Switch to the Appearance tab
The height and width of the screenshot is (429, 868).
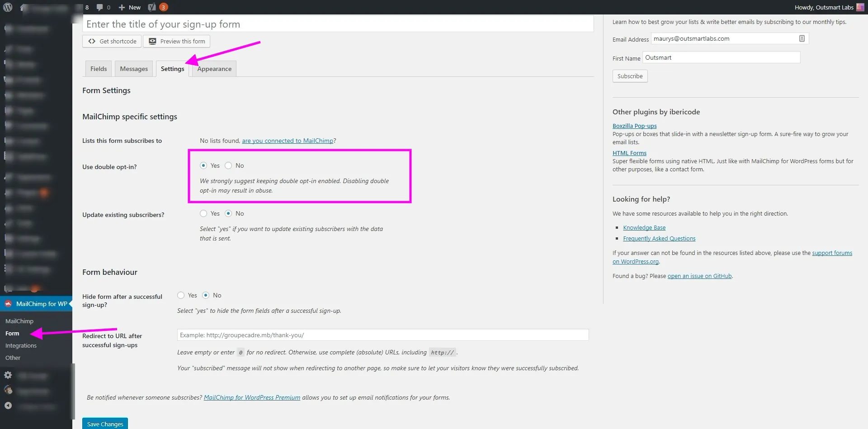(x=214, y=69)
